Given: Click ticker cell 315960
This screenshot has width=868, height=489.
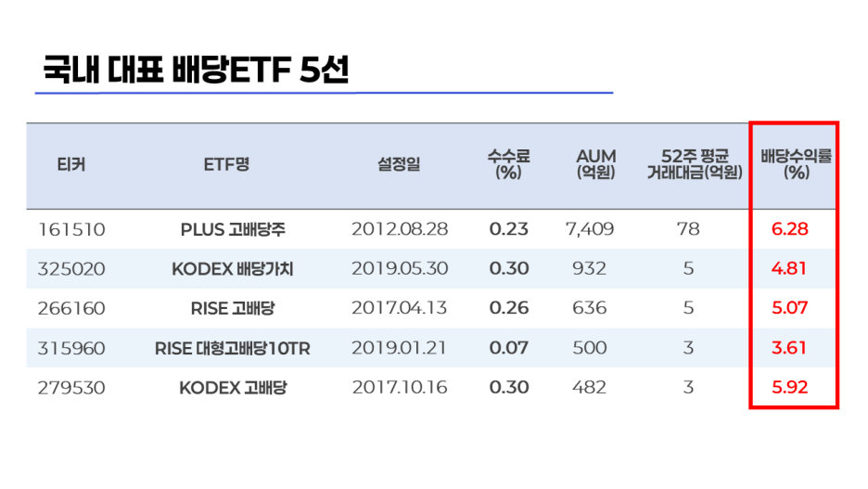Looking at the screenshot, I should (x=71, y=348).
